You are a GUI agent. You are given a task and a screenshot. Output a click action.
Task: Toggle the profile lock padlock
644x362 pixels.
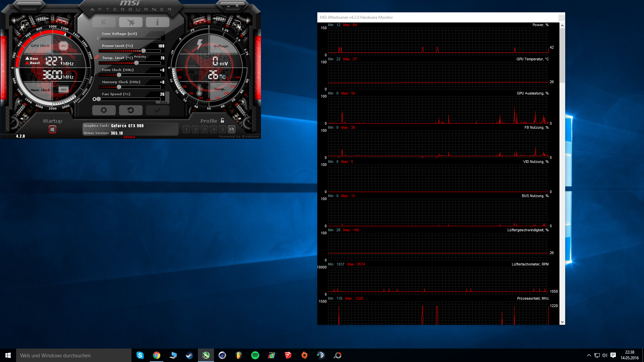pos(222,121)
